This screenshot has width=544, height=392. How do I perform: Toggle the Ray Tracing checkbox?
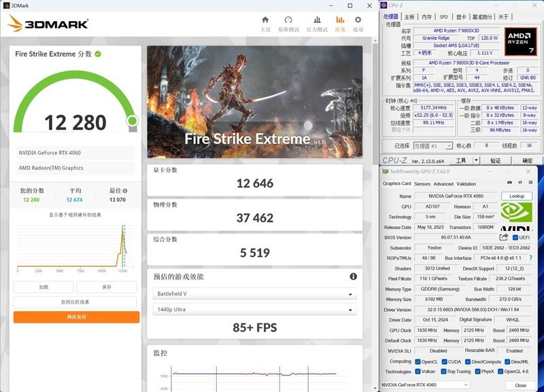click(x=443, y=371)
